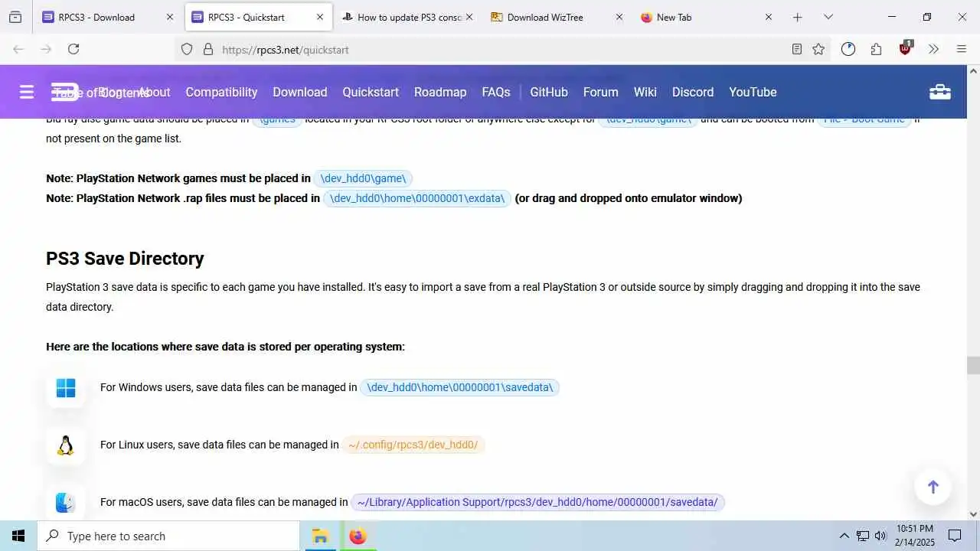Open the Firefox application menu
The width and height of the screenshot is (980, 551).
pos(962,49)
